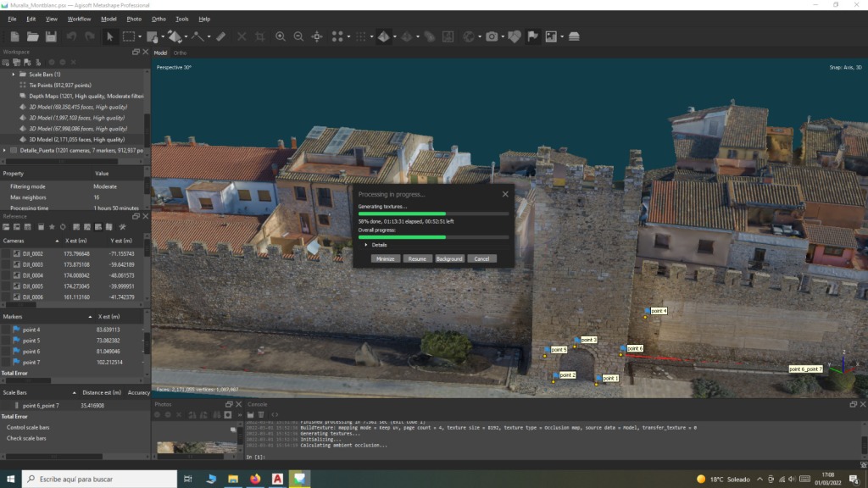The image size is (868, 488).
Task: Click the Save project icon
Action: [51, 36]
